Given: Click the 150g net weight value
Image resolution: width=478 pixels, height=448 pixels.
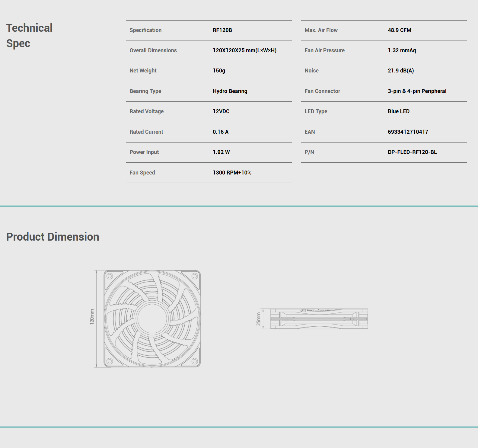Looking at the screenshot, I should point(219,71).
